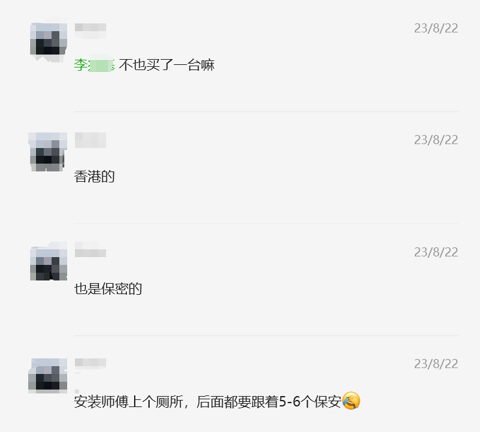The image size is (480, 432).
Task: Open avatar beside 也是保密的 message
Action: (49, 261)
